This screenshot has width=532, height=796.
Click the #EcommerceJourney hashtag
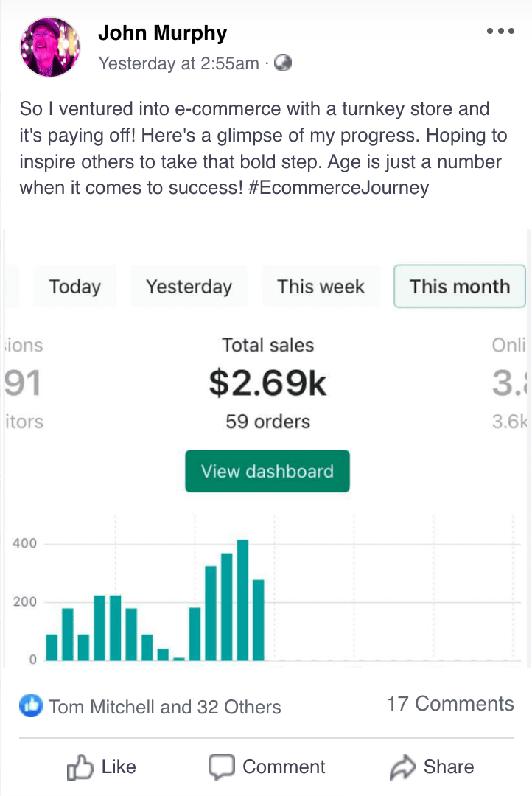click(339, 187)
